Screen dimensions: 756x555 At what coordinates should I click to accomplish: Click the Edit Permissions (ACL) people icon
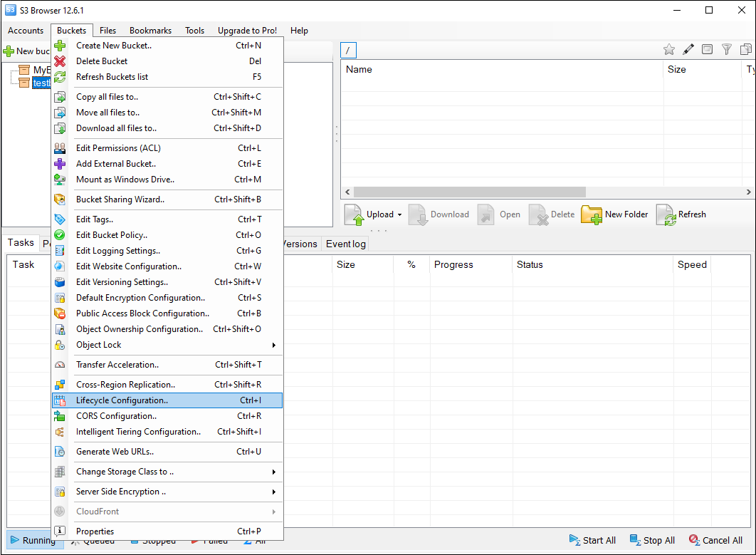60,148
